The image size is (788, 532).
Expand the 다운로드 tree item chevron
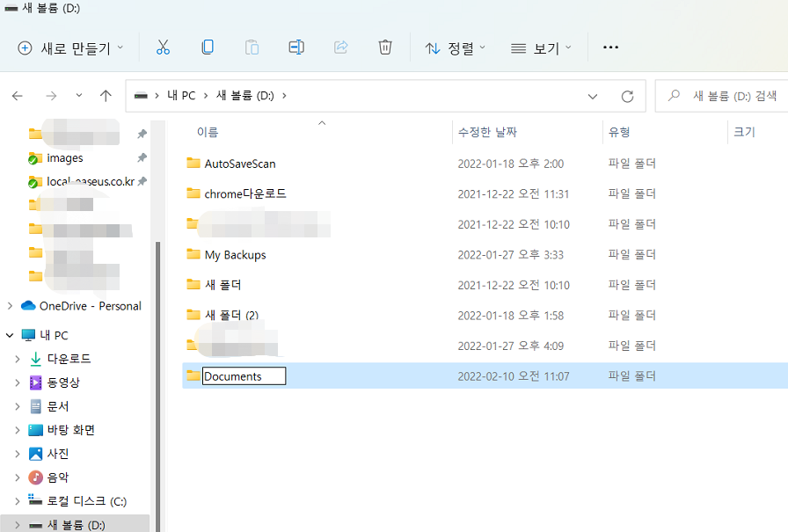tap(18, 359)
